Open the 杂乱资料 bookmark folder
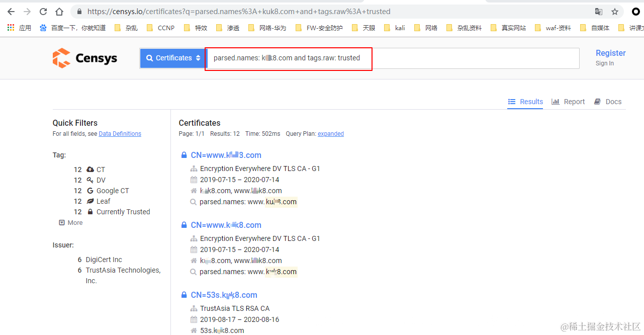 point(464,28)
